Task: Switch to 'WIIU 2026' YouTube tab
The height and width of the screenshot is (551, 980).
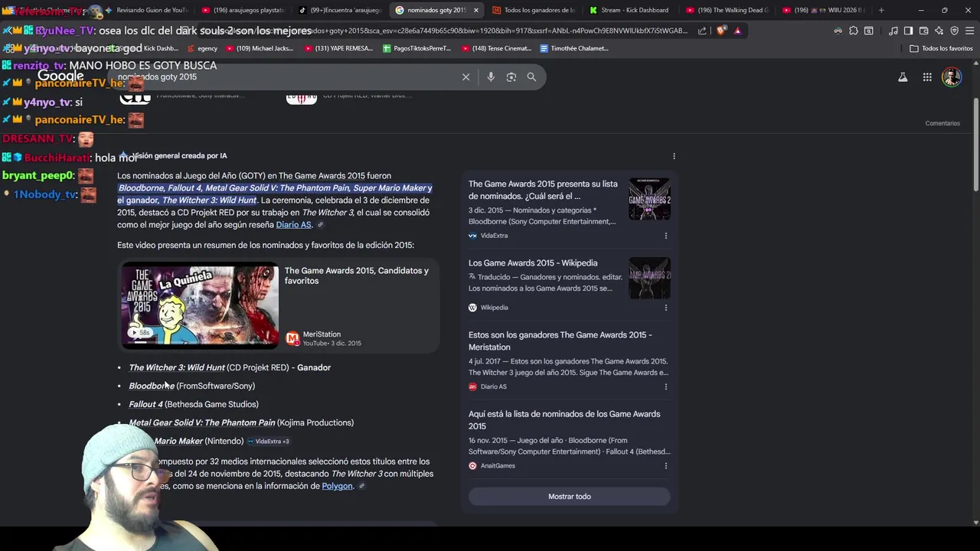Action: (x=824, y=10)
